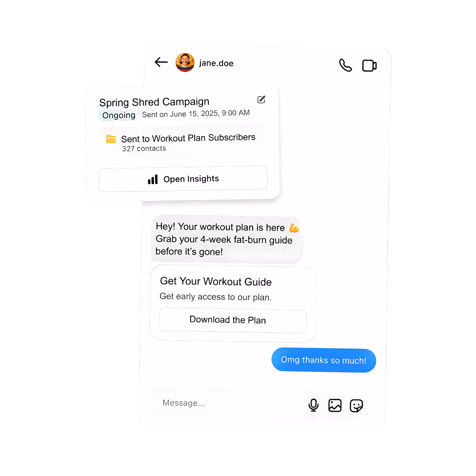Select the 'Omg thanks so much!' message bubble
The height and width of the screenshot is (476, 476).
324,360
